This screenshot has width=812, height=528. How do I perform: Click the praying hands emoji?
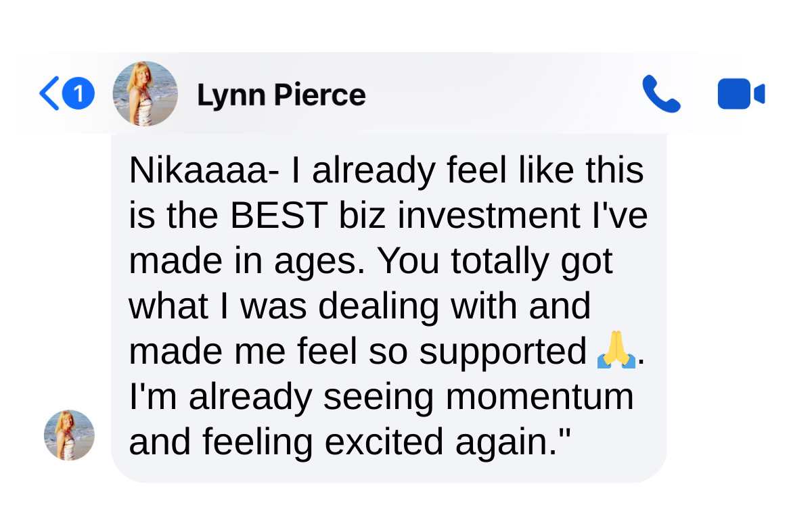(616, 352)
